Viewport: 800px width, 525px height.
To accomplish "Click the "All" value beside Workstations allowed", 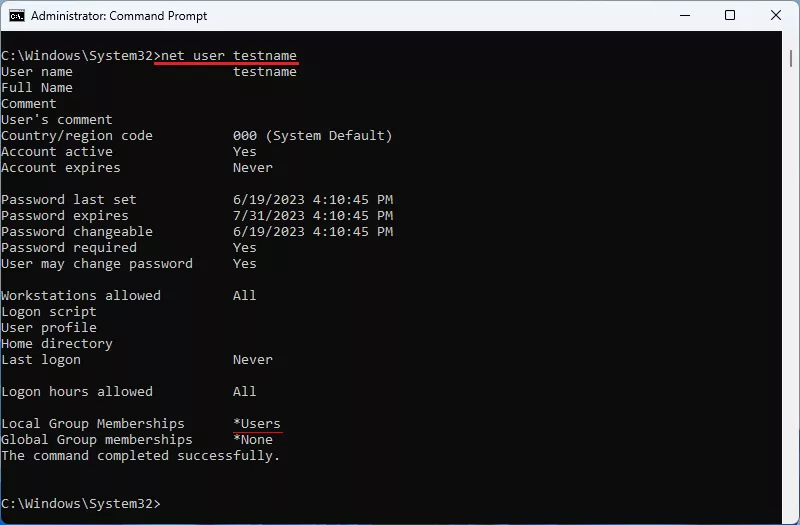I will (x=245, y=296).
